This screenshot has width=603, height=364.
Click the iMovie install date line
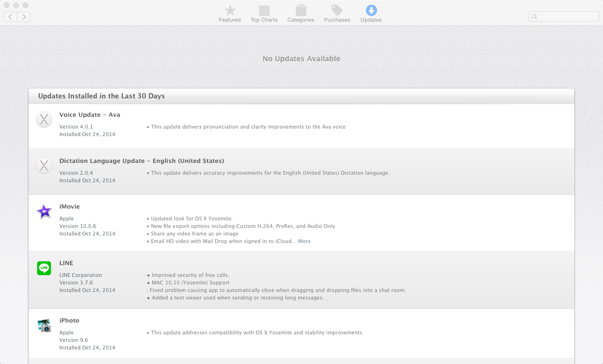[x=87, y=234]
